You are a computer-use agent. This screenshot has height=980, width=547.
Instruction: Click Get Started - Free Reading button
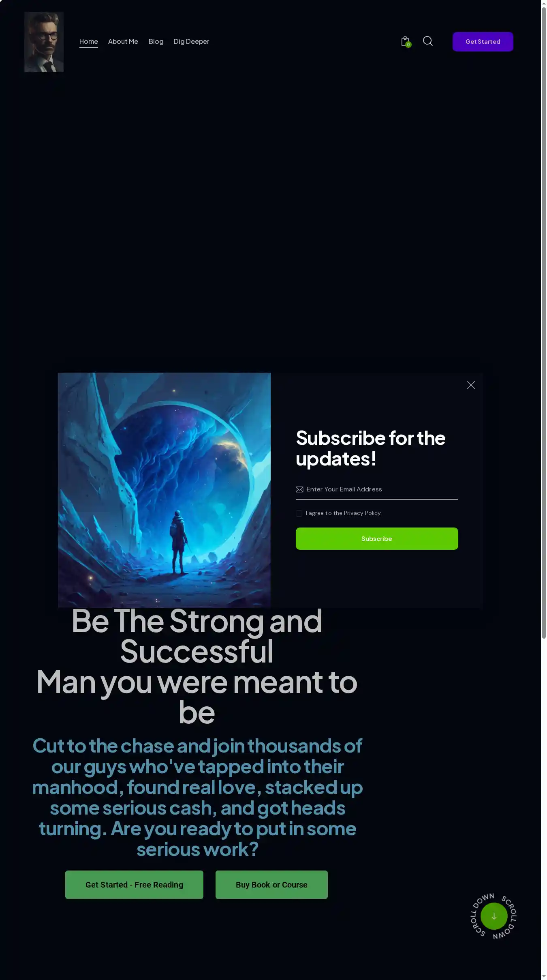[x=134, y=885]
